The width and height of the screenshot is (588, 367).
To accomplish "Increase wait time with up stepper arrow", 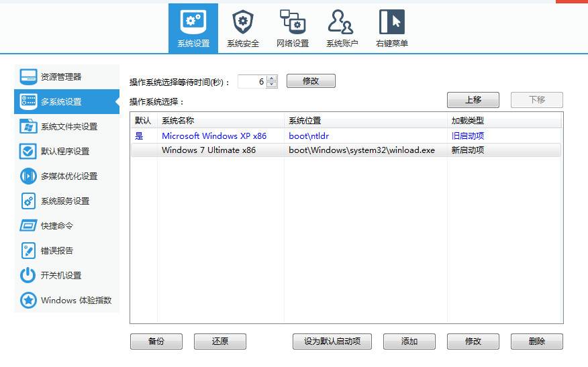I will coord(272,78).
